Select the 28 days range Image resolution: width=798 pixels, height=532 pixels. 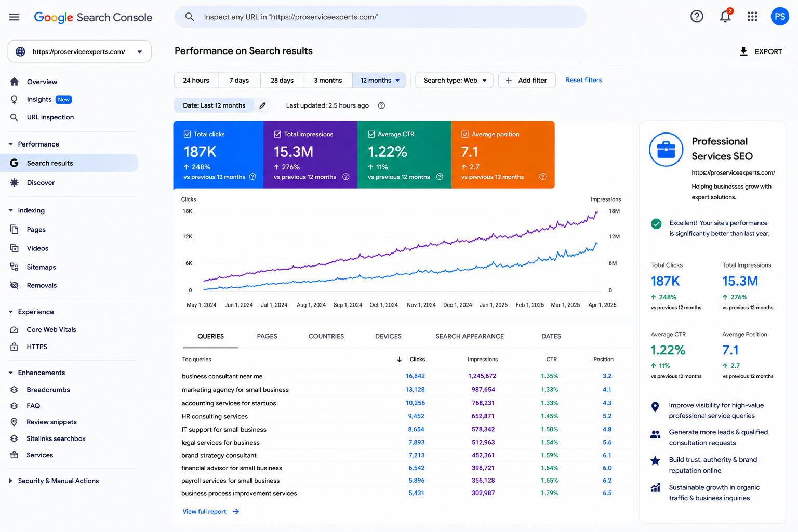click(x=282, y=81)
